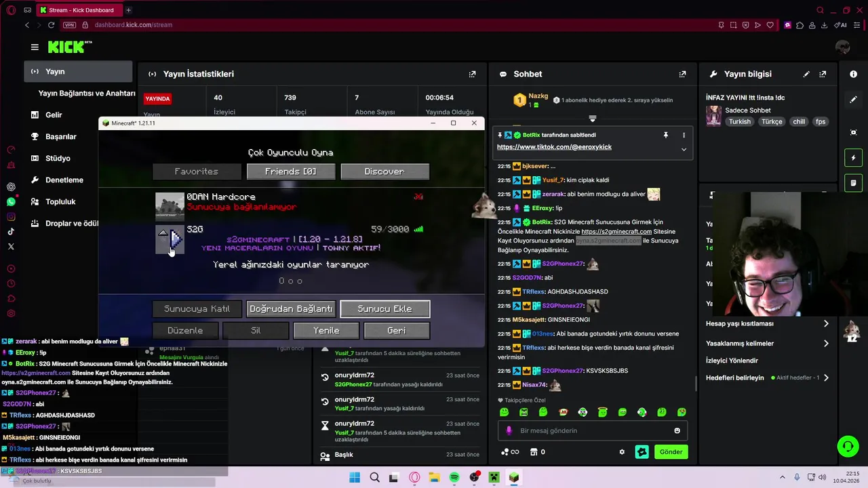Open chat settings gear
Image resolution: width=868 pixels, height=488 pixels.
622,452
